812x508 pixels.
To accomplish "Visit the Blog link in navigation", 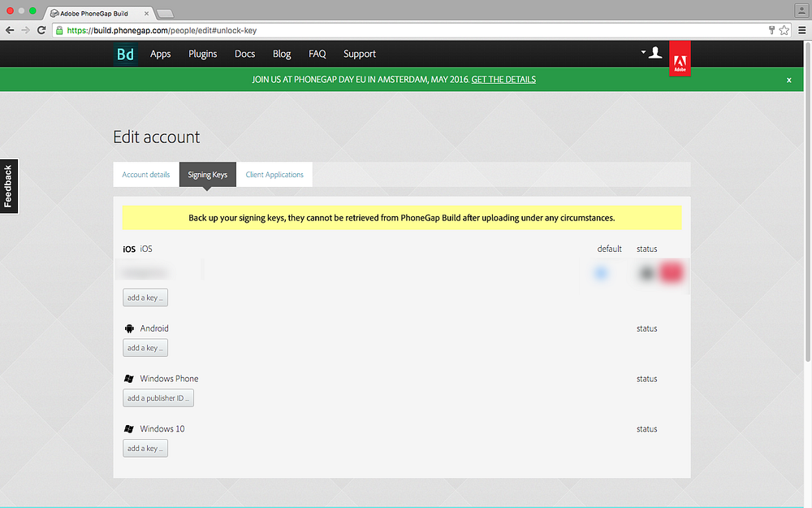I will click(282, 54).
